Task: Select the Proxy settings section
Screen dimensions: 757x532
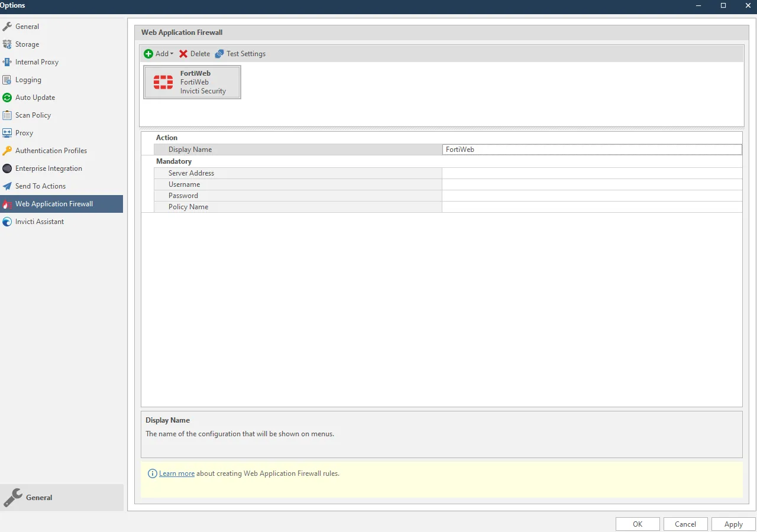Action: click(x=25, y=132)
